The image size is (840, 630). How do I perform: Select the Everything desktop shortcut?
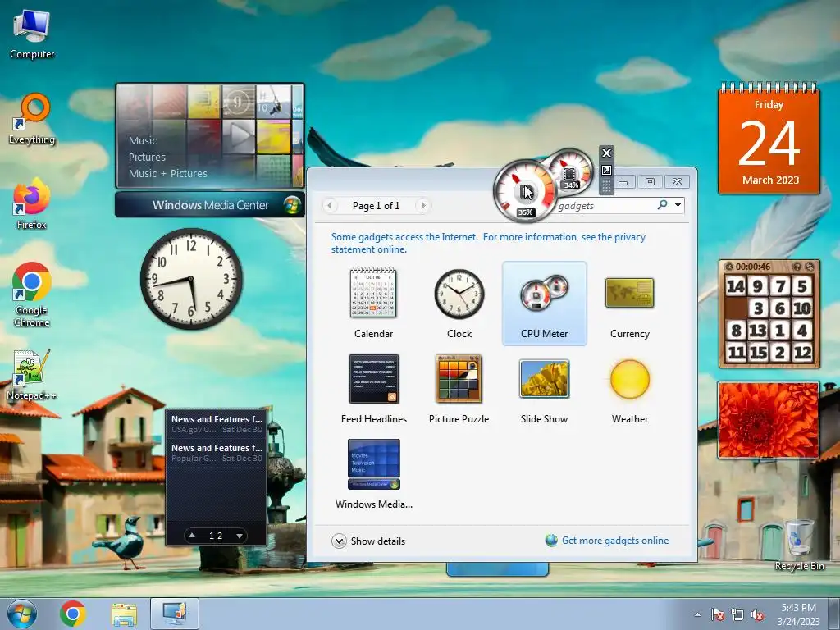[32, 119]
